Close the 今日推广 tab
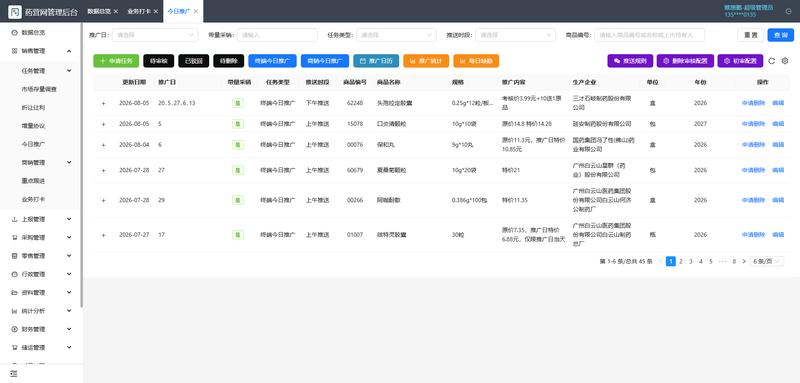Image resolution: width=800 pixels, height=383 pixels. 195,11
